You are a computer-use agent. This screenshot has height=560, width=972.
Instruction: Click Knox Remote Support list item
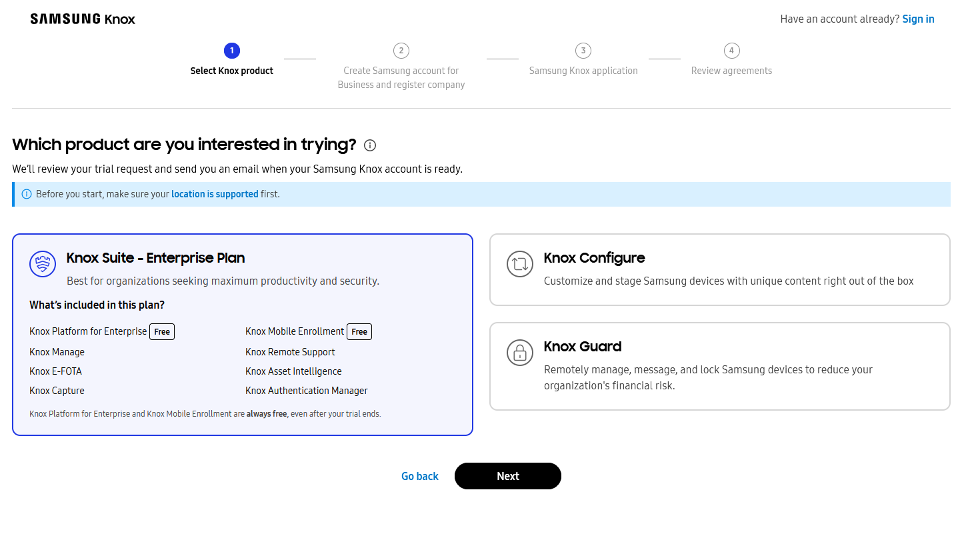[x=290, y=352]
